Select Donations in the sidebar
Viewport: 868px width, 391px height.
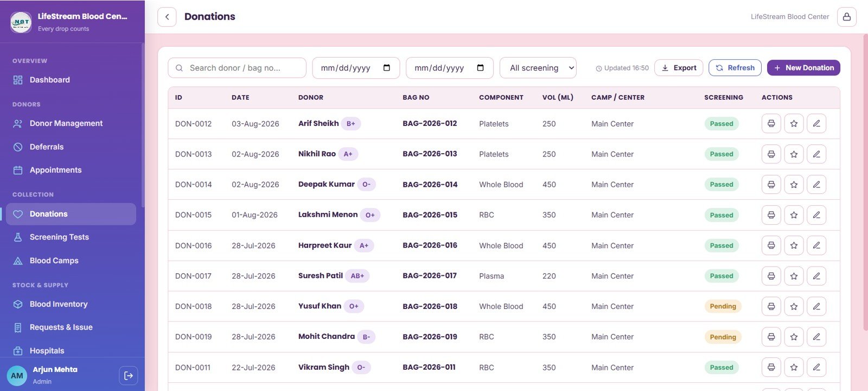(71, 214)
